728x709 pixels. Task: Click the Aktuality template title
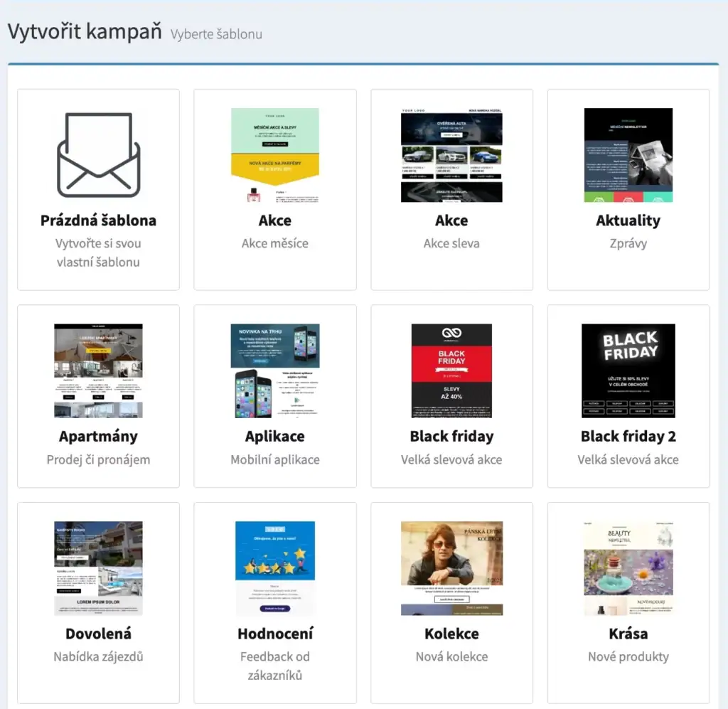tap(628, 220)
